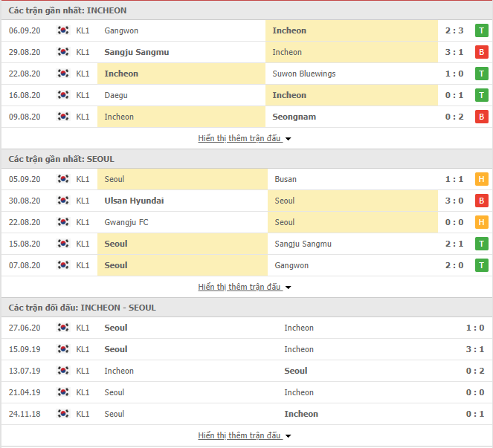Open the 24.11.18 Seoul vs Incheon match row
Viewport: 493px width, 448px height.
pos(246,414)
